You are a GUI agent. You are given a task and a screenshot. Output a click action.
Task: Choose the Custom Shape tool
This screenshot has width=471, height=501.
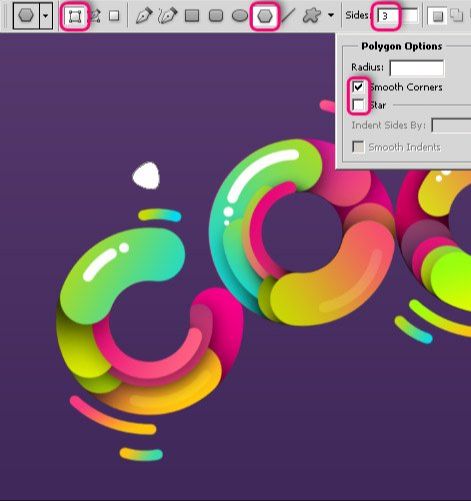312,16
